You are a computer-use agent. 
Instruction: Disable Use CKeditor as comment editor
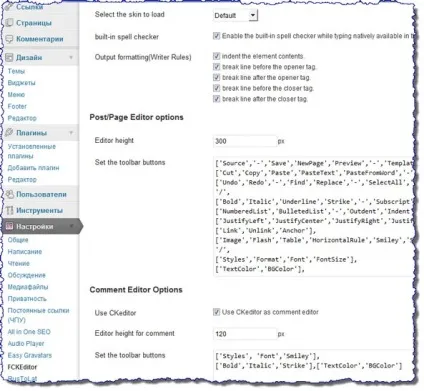tap(216, 312)
